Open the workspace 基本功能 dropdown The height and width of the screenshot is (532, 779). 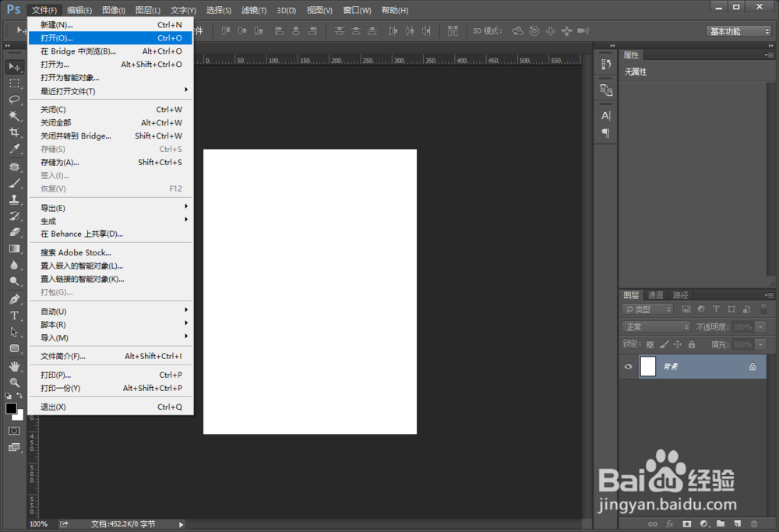pos(738,31)
